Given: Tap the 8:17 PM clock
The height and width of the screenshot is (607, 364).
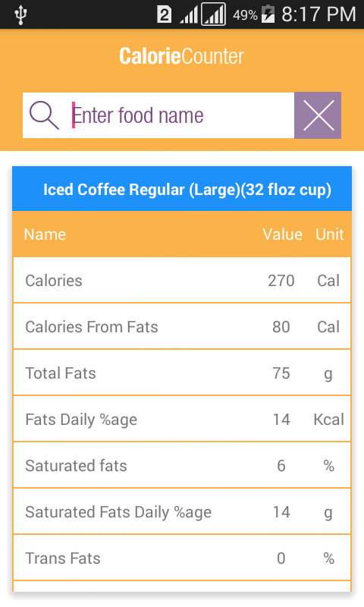Looking at the screenshot, I should (318, 14).
